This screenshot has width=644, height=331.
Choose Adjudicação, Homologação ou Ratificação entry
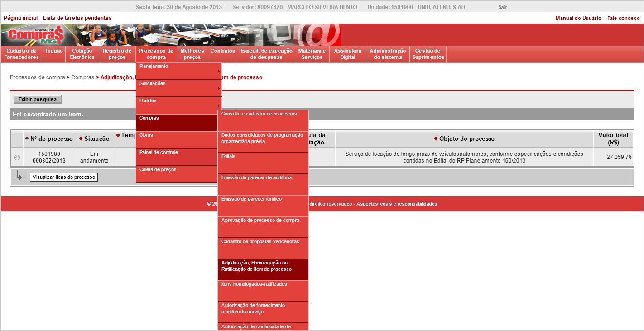pyautogui.click(x=263, y=269)
